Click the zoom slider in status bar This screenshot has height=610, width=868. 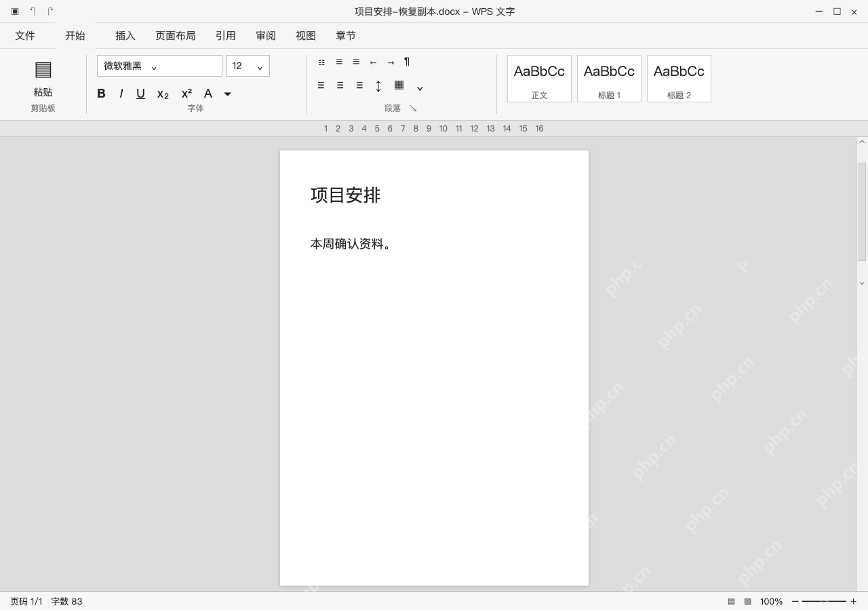(x=824, y=601)
